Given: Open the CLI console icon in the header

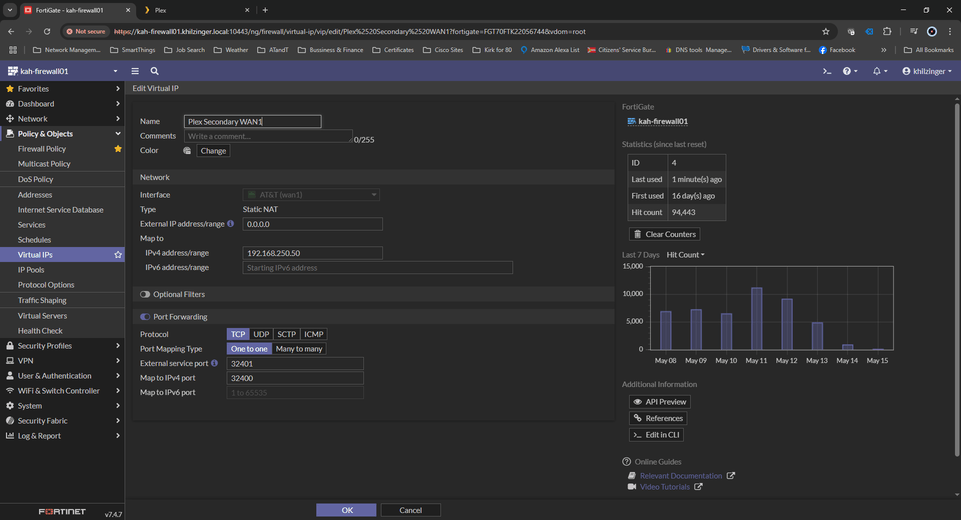Looking at the screenshot, I should point(826,71).
